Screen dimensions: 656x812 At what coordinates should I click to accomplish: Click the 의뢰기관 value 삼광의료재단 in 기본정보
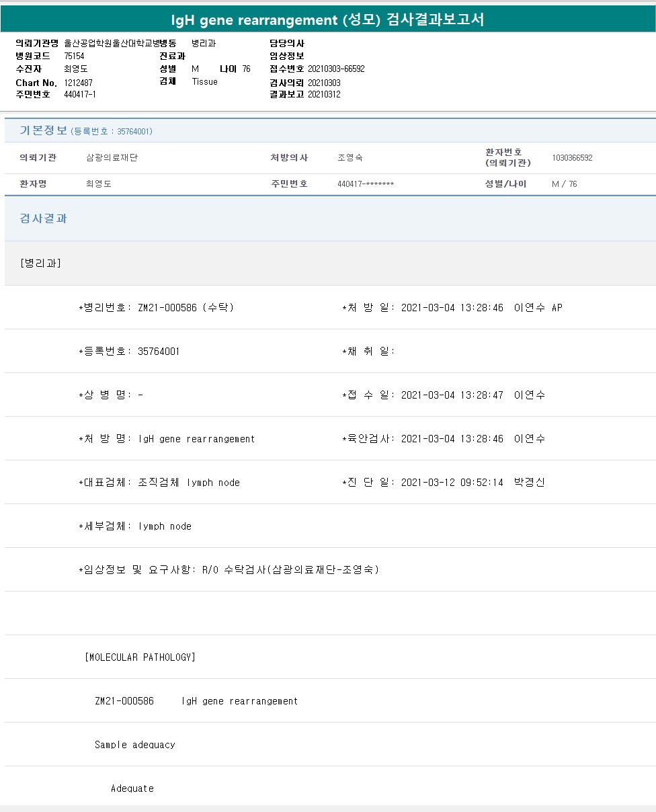point(112,158)
